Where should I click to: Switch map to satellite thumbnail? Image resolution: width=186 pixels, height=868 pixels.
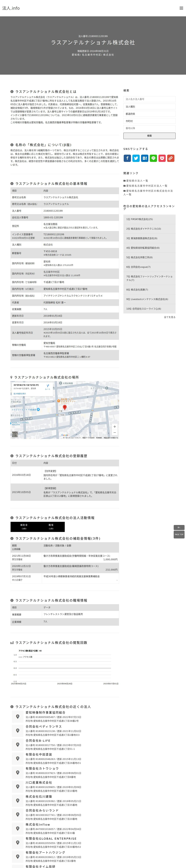15,434
